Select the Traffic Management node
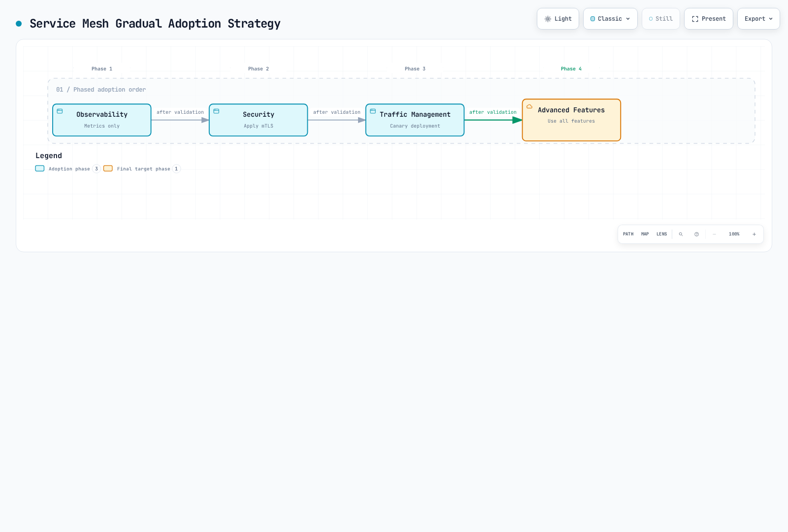Viewport: 788px width, 532px height. (415, 120)
